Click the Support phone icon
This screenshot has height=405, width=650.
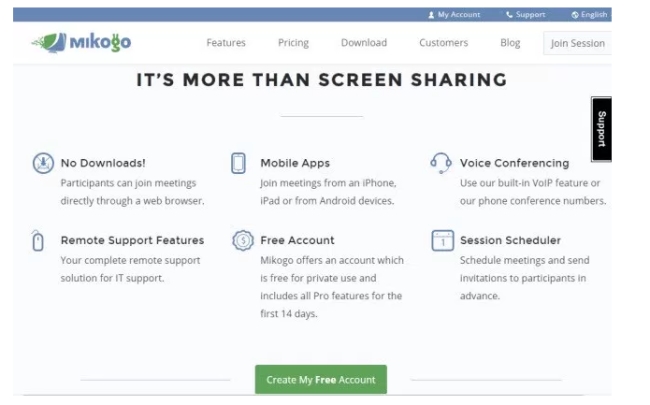[x=509, y=15]
